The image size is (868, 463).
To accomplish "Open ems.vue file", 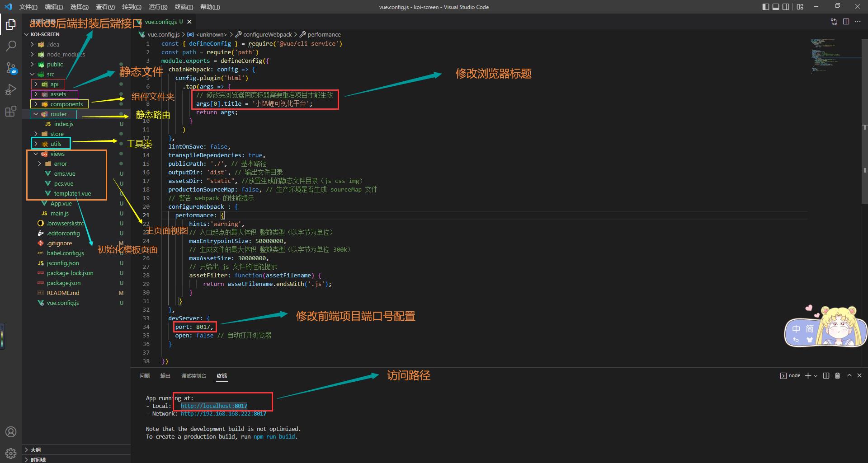I will click(x=76, y=173).
